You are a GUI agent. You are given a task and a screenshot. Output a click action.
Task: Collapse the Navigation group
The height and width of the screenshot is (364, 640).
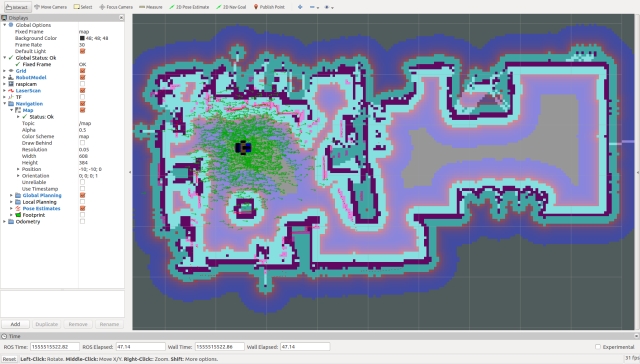point(4,104)
